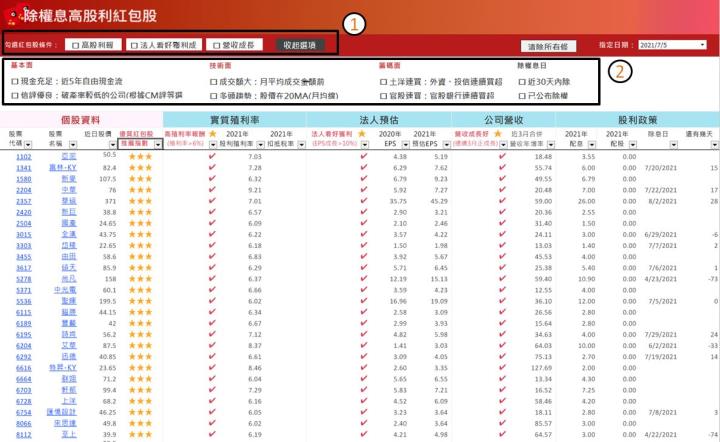Tick the 高殖利率 red envelope condition checkbox
The image size is (720, 442).
coord(76,45)
